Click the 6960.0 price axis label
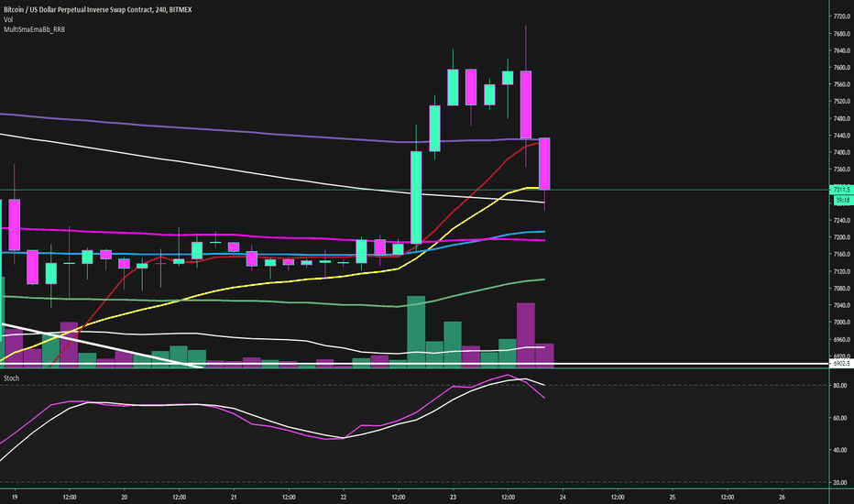854x504 pixels. pyautogui.click(x=841, y=339)
